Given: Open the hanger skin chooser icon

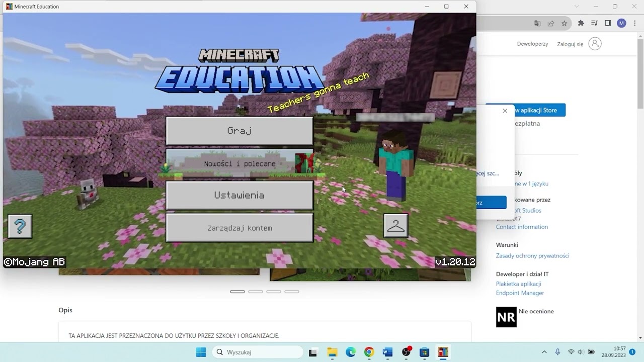Looking at the screenshot, I should (396, 226).
